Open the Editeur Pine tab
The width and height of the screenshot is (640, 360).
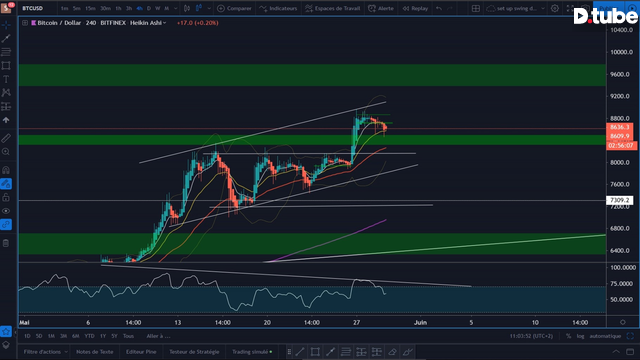141,351
